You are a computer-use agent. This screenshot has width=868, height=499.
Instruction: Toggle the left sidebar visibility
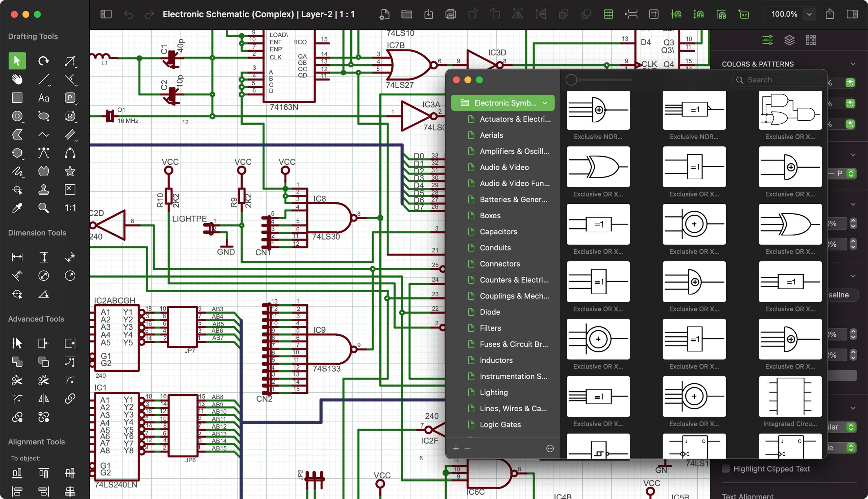(x=106, y=14)
